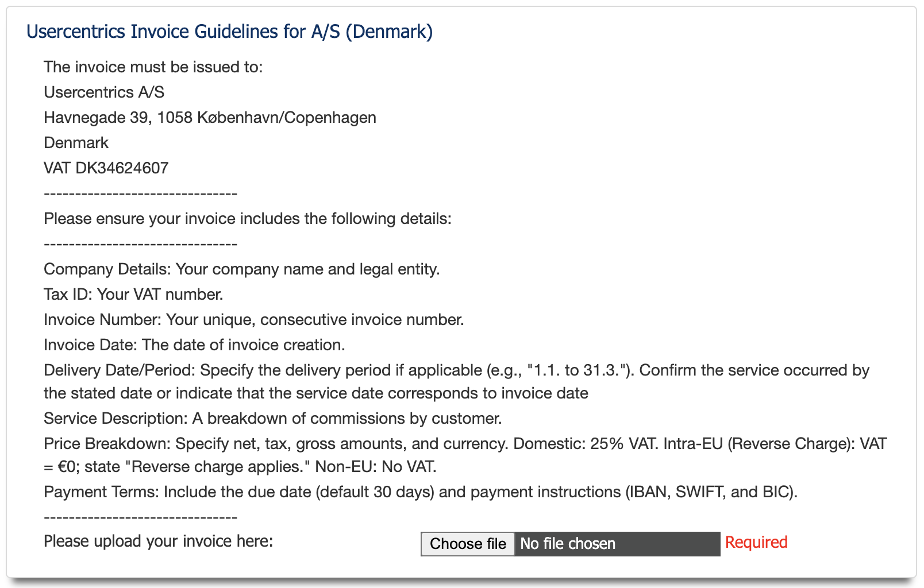
Task: Click the VAT DK34624607 text
Action: (106, 168)
